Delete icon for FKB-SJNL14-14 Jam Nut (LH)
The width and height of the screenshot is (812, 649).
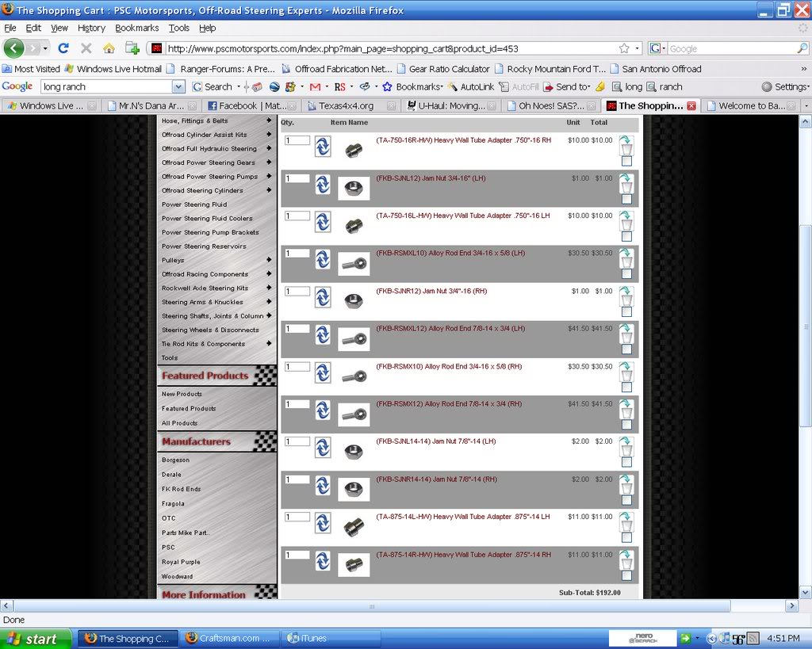(626, 447)
